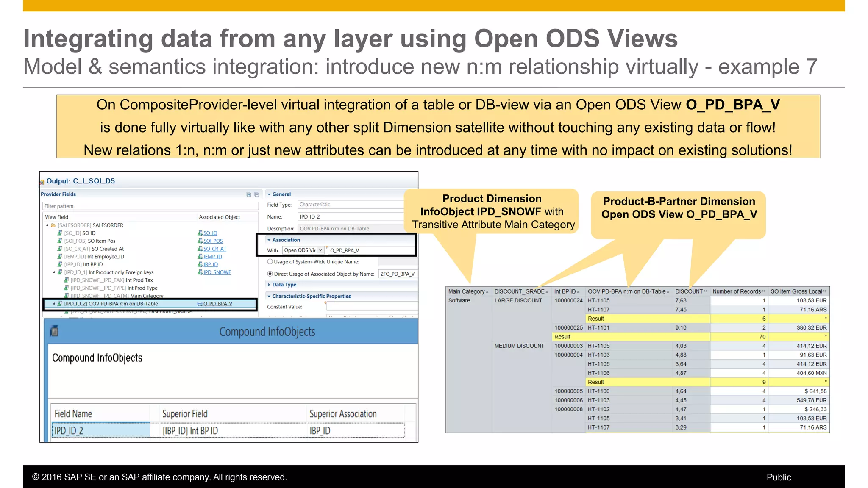Click the Number of Records column header
This screenshot has width=868, height=488.
click(739, 291)
